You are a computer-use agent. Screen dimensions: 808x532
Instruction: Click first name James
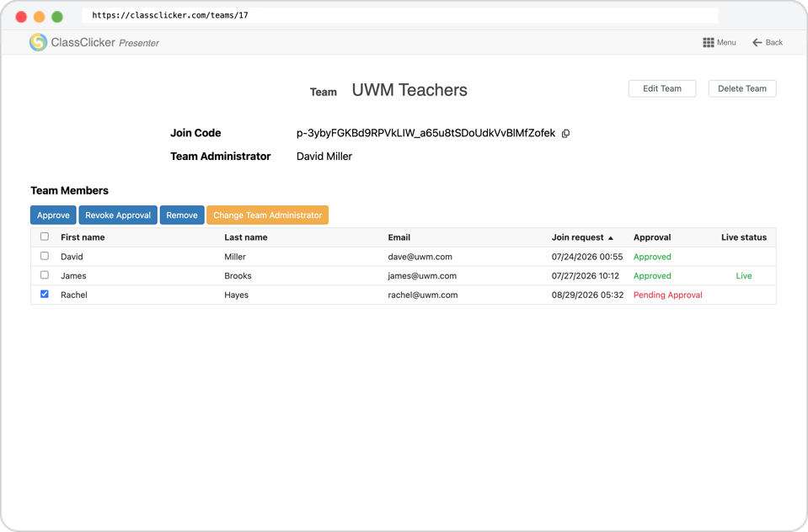click(x=73, y=275)
